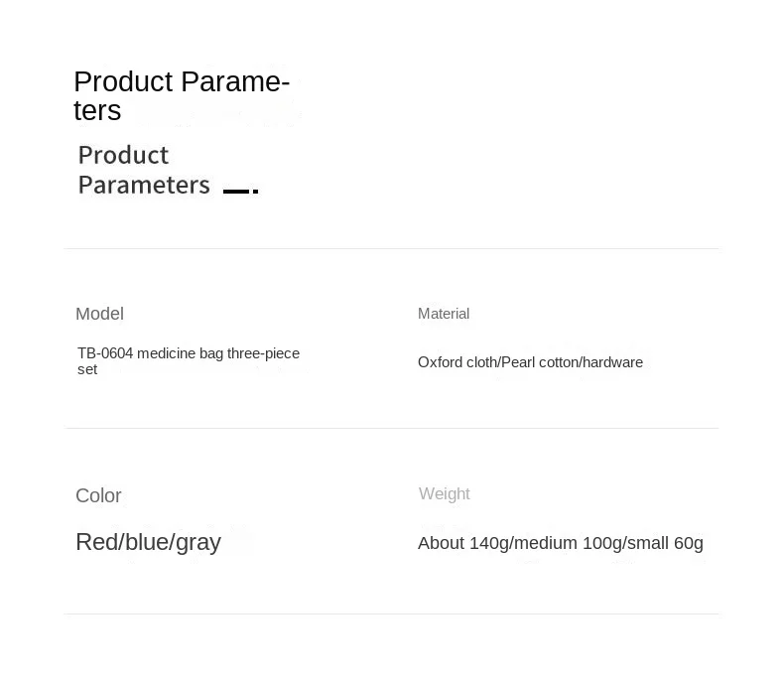Viewport: 784px width, 680px height.
Task: Select the "Material" label
Action: 444,314
